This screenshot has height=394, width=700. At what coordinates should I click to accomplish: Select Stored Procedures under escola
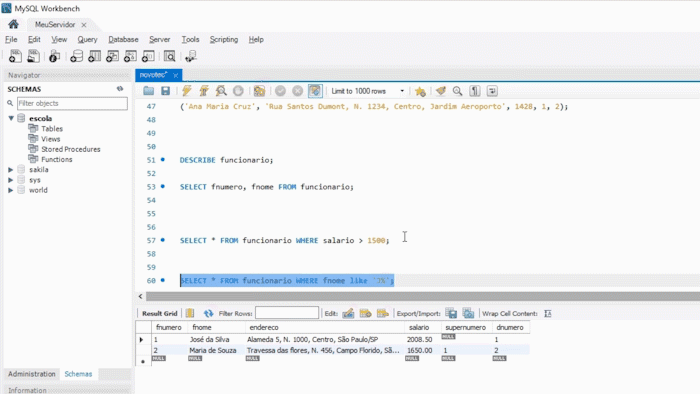coord(71,149)
